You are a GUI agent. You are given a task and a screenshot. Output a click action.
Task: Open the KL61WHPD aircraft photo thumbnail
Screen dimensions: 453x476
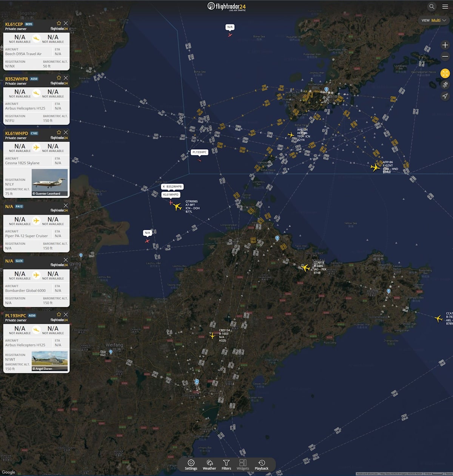pyautogui.click(x=49, y=182)
